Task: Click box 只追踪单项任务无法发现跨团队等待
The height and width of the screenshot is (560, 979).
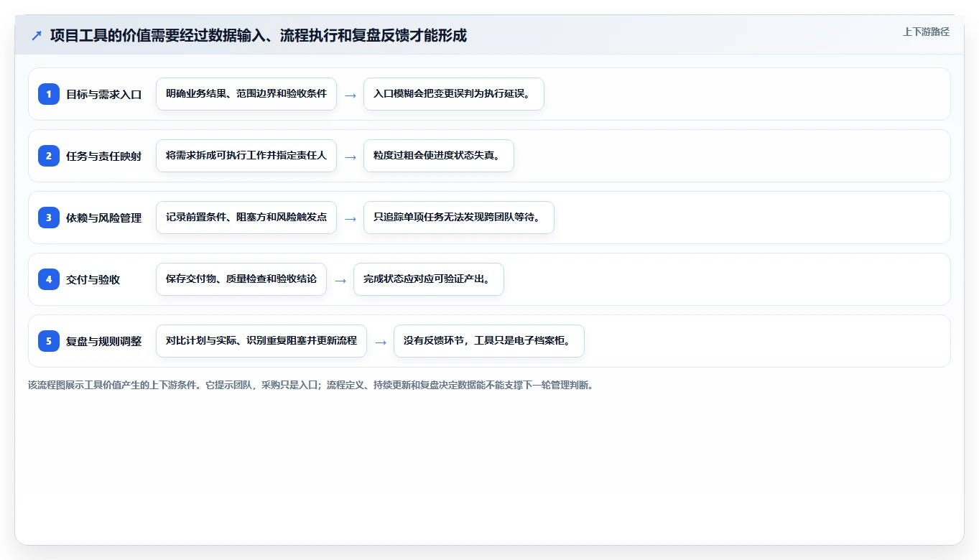Action: [x=459, y=218]
